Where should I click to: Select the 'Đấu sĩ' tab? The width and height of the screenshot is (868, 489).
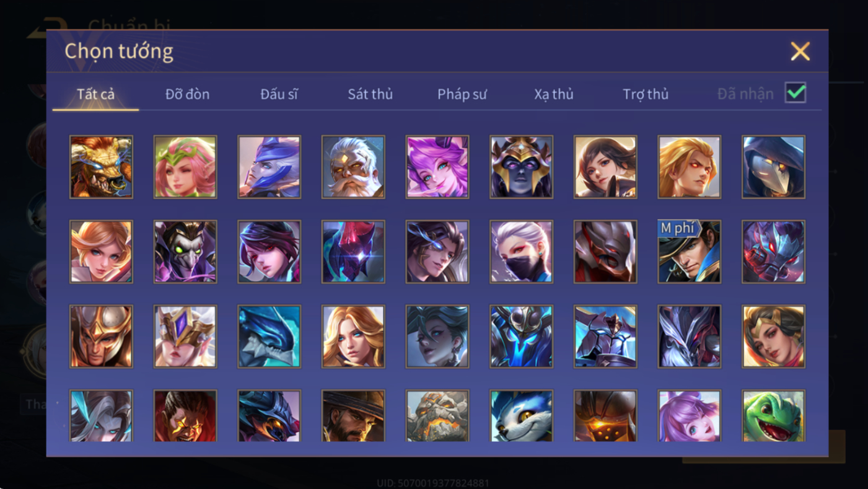[x=279, y=94]
